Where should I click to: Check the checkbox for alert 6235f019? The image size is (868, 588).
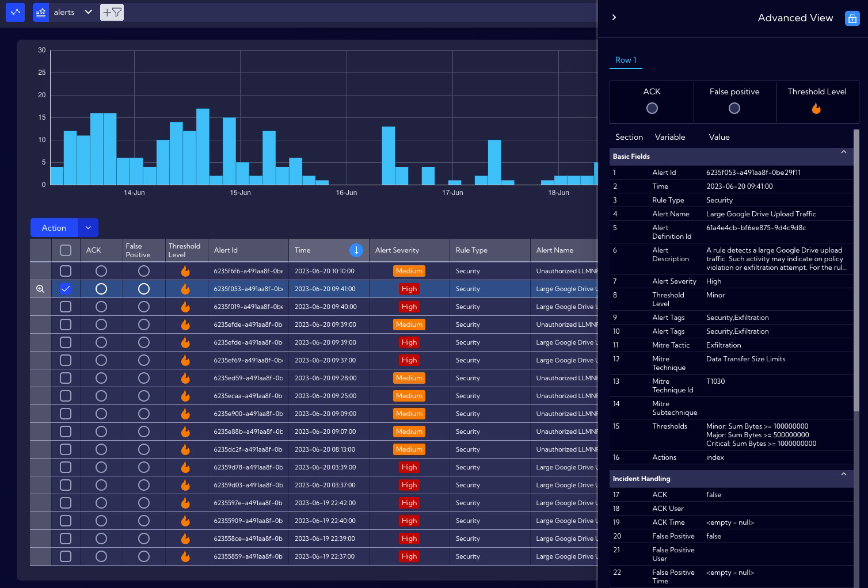click(x=66, y=307)
